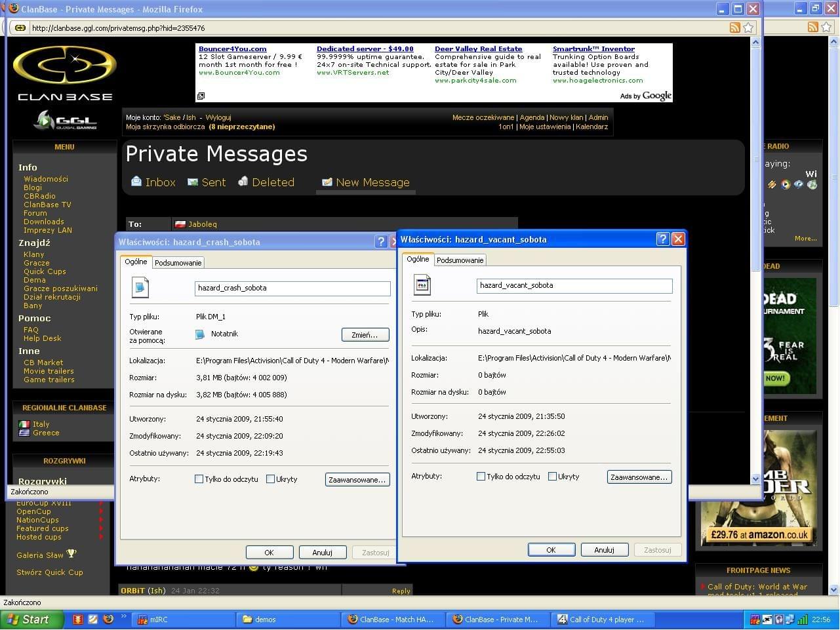This screenshot has width=840, height=630.
Task: Click scroll-down arrow in Private Messages window
Action: point(755,479)
